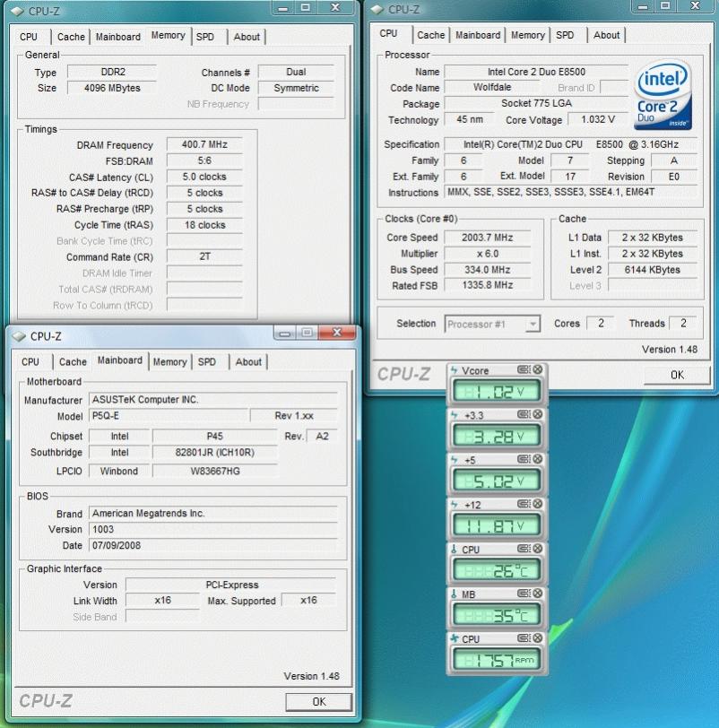Click the 'P5Q-E' model field
The width and height of the screenshot is (719, 728).
168,415
